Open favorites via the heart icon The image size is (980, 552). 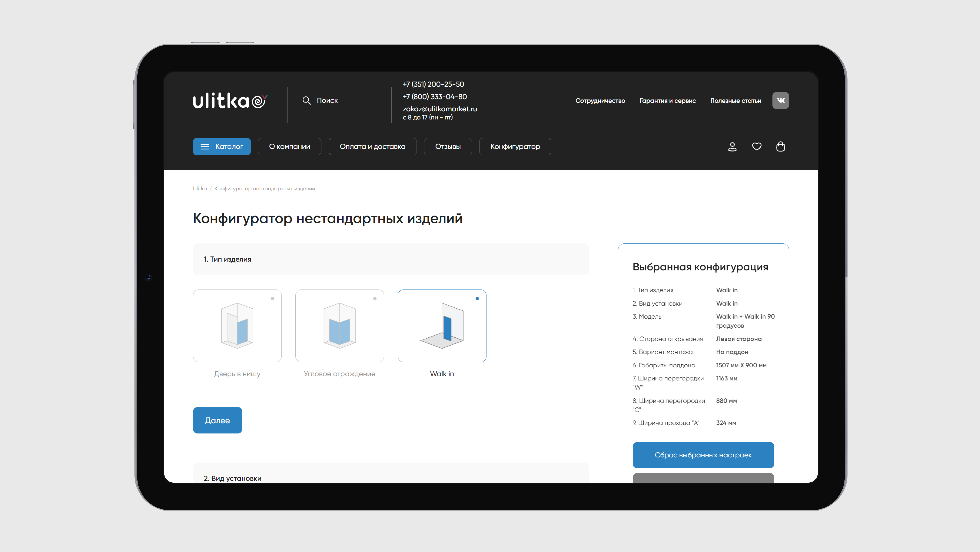coord(757,147)
